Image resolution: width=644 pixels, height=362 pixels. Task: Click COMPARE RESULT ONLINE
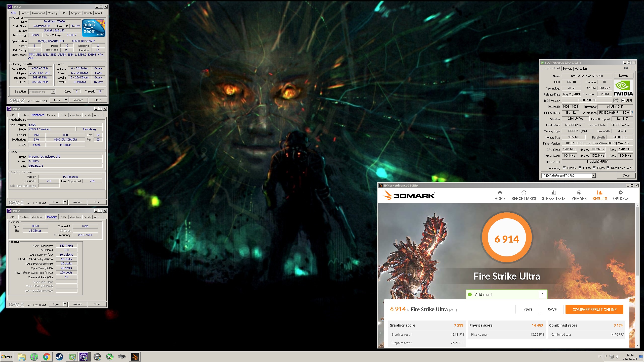(x=594, y=309)
